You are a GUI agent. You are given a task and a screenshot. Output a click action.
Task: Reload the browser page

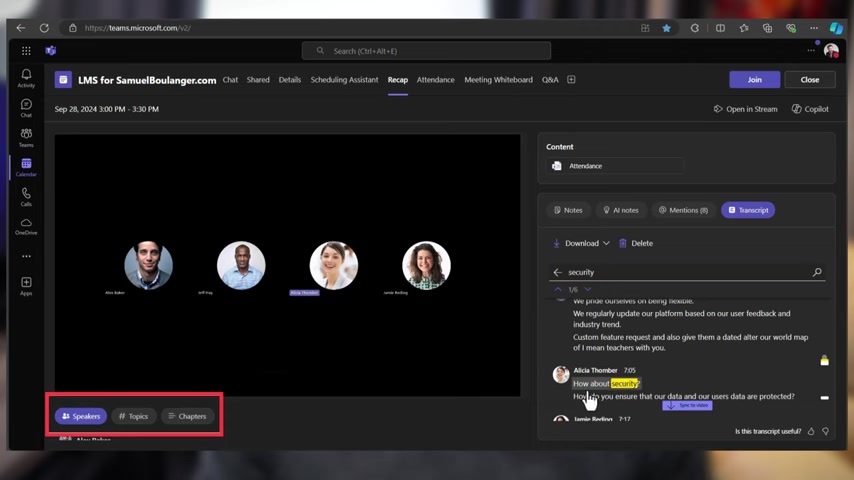[44, 28]
